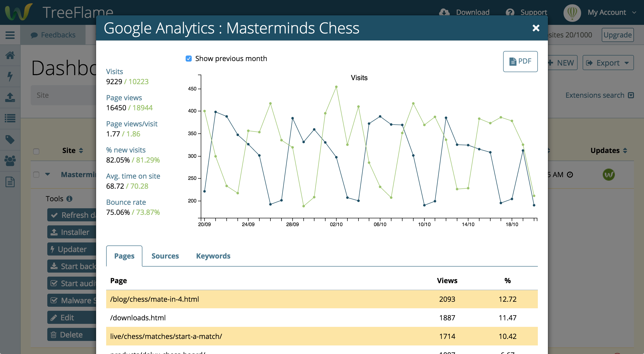Image resolution: width=644 pixels, height=354 pixels.
Task: Click the Start audit tool button
Action: click(72, 283)
